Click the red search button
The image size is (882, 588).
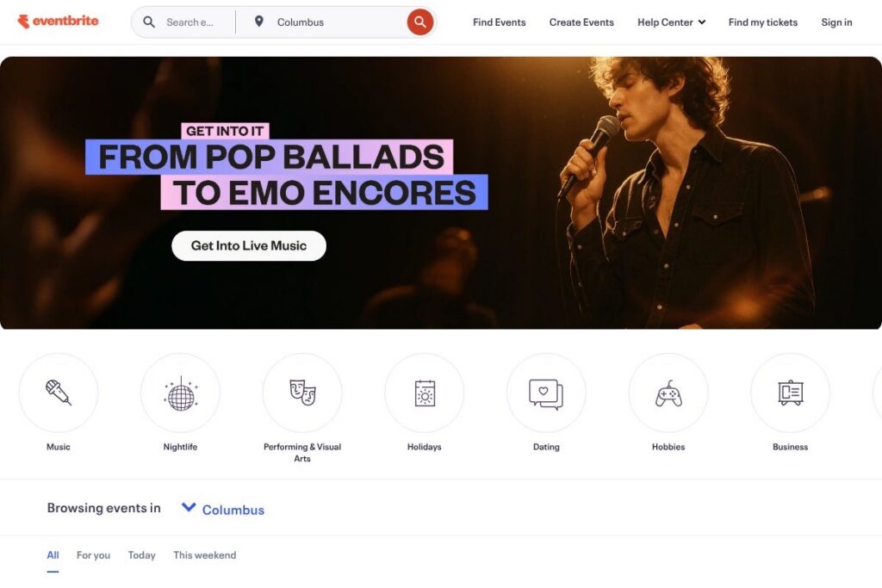coord(420,22)
